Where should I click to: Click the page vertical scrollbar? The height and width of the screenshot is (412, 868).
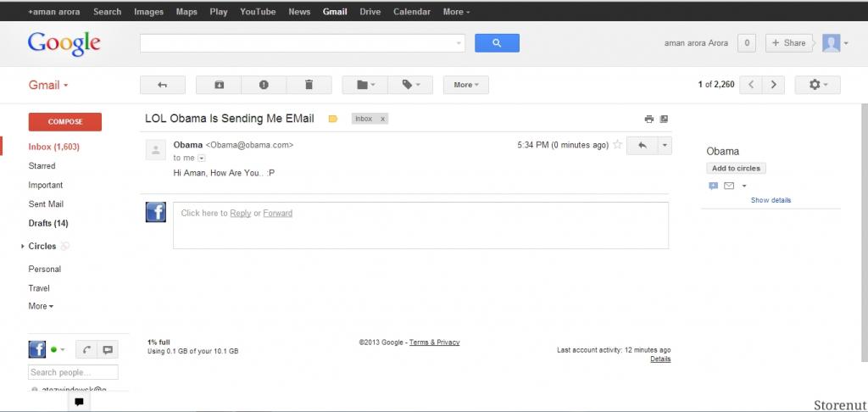[x=864, y=231]
